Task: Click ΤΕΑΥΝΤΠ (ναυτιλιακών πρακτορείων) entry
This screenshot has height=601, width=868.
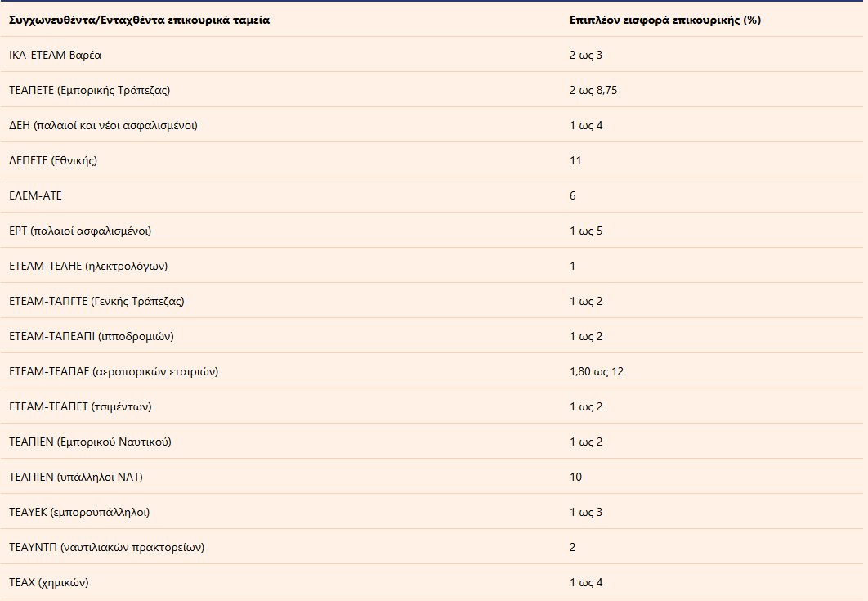Action: pos(107,547)
